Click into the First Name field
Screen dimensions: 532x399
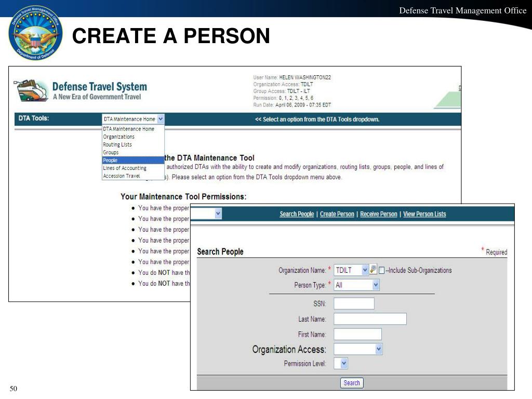pos(357,334)
